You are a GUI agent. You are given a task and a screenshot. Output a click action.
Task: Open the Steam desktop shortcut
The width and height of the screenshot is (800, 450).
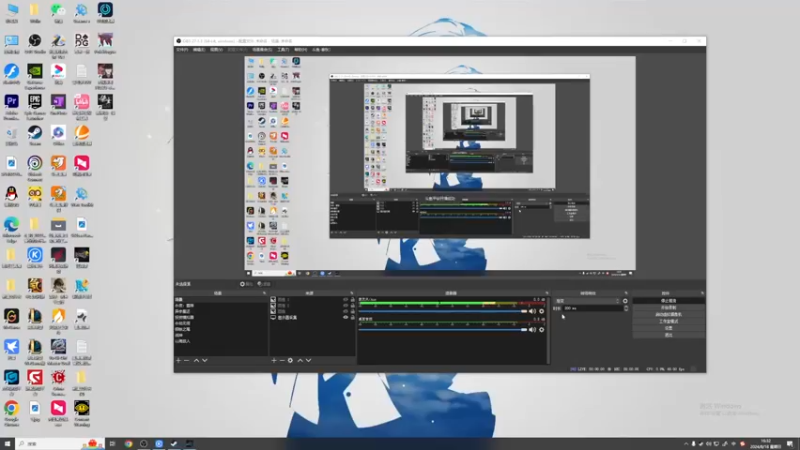click(35, 136)
